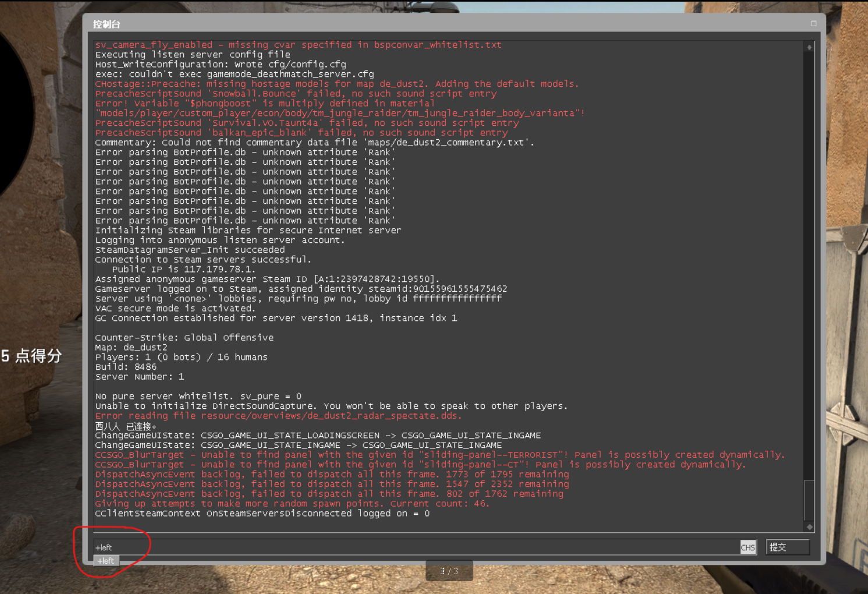The image size is (868, 594).
Task: Select 'Connection to Steam servers successful.' line
Action: coord(203,260)
